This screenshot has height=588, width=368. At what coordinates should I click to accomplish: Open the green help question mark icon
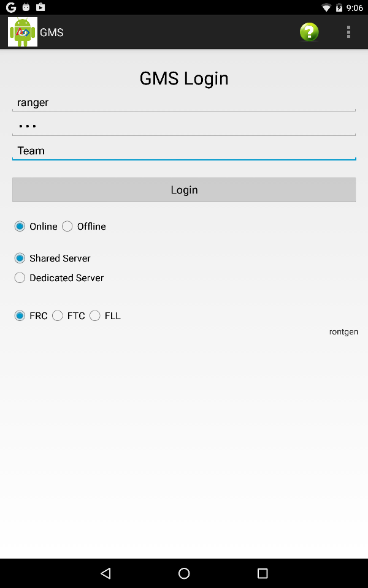pos(309,32)
